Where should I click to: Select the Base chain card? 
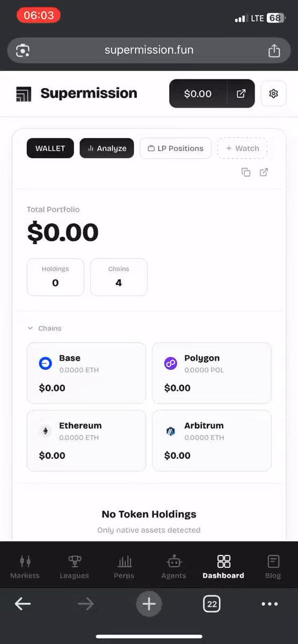click(86, 373)
